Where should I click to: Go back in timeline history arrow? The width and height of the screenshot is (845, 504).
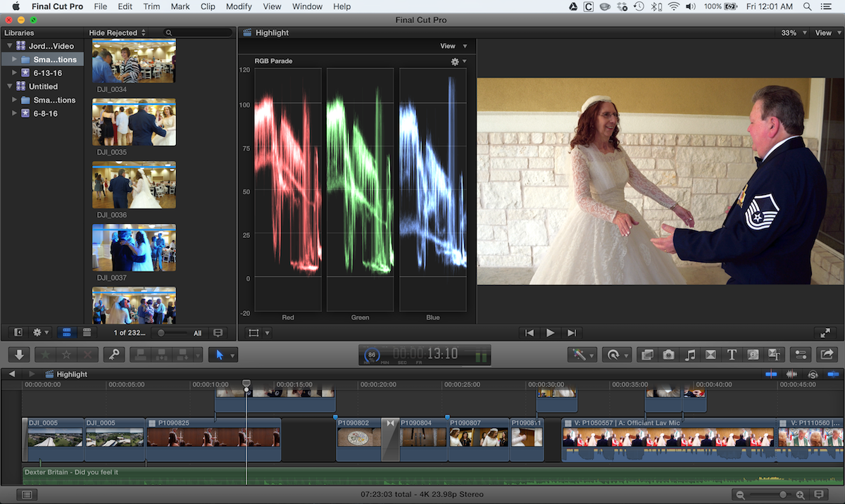pos(11,374)
